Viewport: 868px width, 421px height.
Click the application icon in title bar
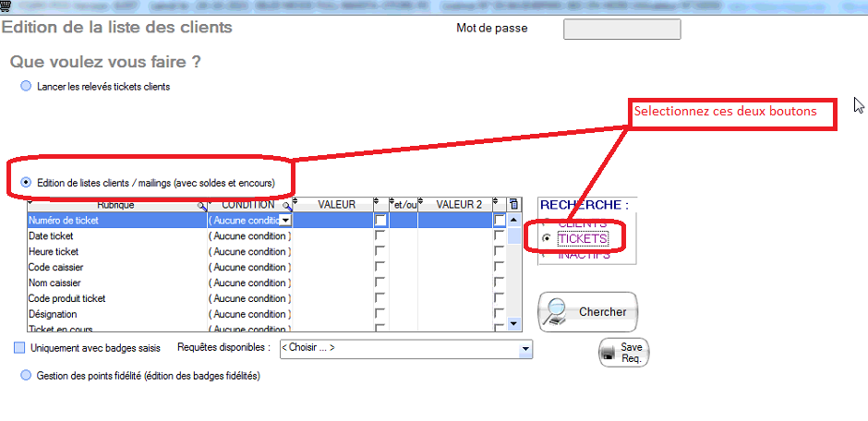coord(6,5)
